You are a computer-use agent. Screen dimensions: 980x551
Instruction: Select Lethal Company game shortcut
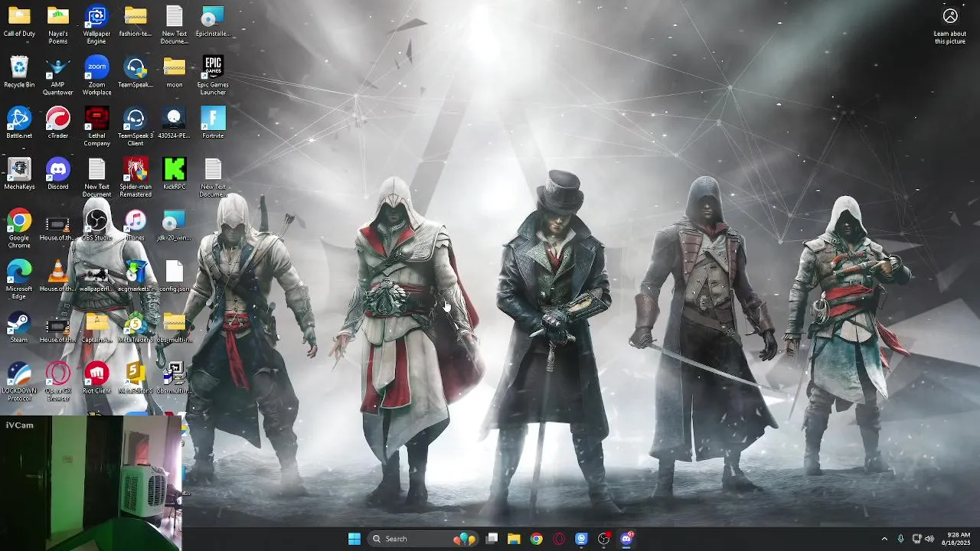pyautogui.click(x=96, y=127)
